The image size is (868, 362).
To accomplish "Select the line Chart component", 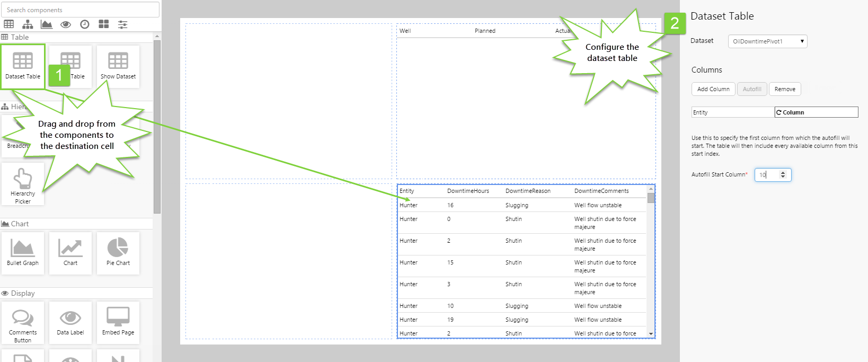I will [x=70, y=252].
